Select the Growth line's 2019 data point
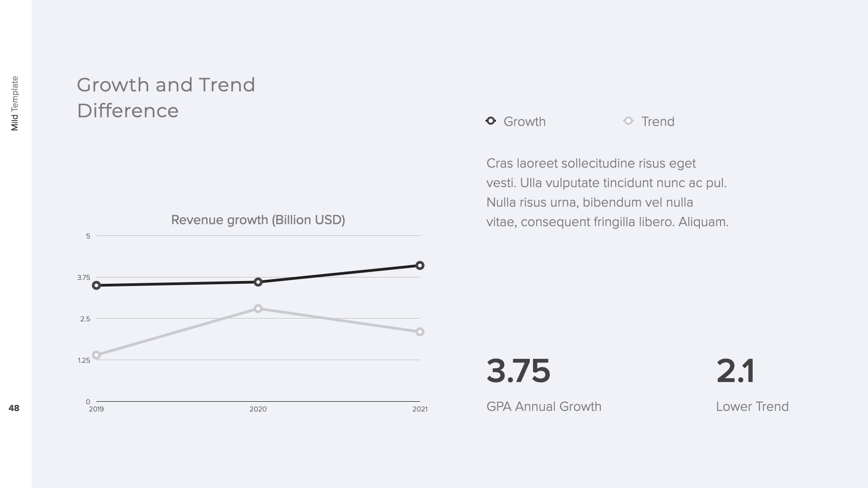Viewport: 868px width, 488px height. click(96, 286)
